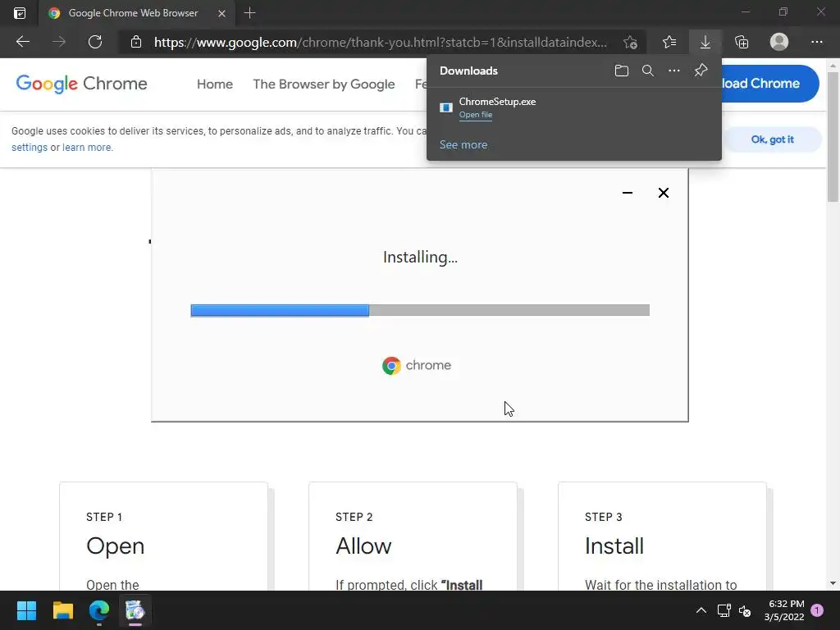Click the STEP 3 Install card
Viewport: 840px width, 630px height.
(x=662, y=536)
